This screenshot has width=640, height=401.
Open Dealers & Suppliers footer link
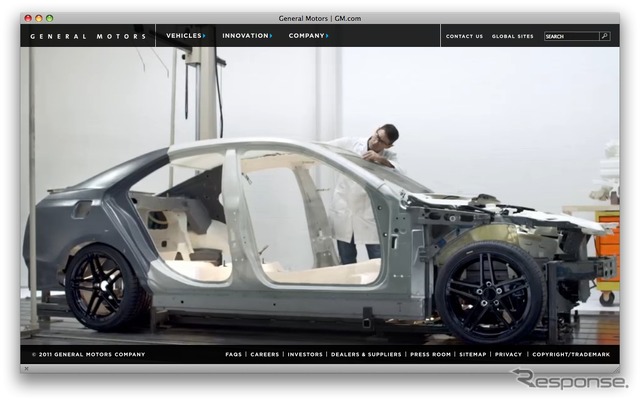(366, 354)
